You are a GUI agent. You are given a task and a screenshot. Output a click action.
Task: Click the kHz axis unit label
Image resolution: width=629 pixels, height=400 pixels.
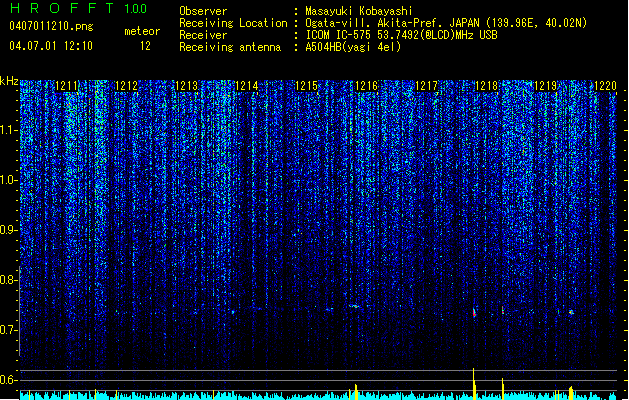tap(9, 81)
